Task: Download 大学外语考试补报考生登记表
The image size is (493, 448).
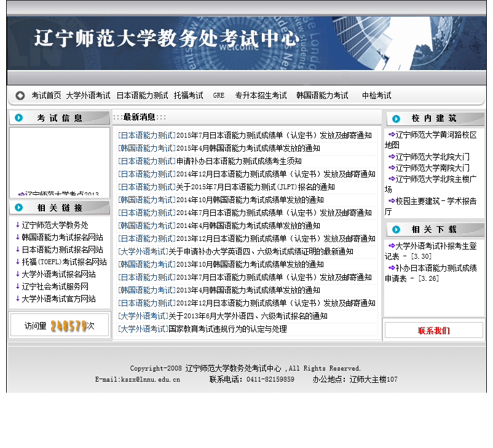Action: click(431, 251)
